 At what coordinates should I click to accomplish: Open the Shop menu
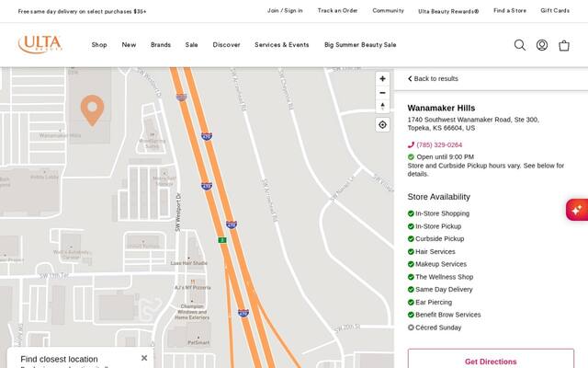click(99, 45)
